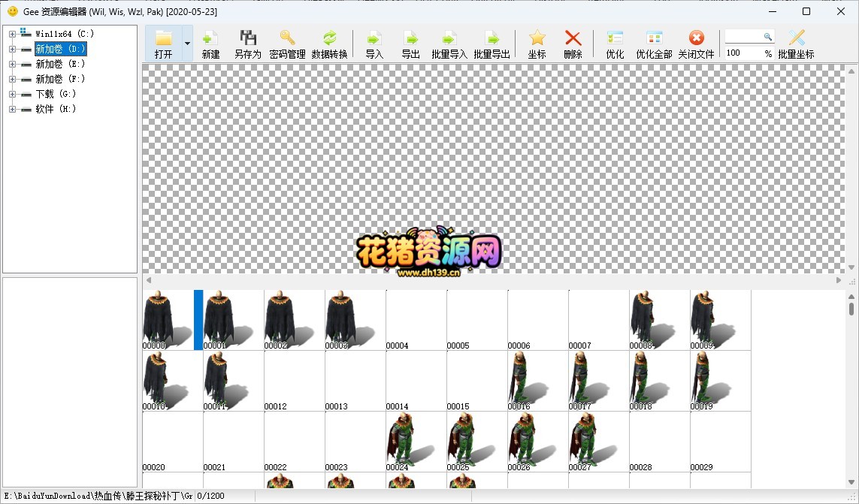Select Win11x64 (C:) in the tree
859x504 pixels.
64,34
